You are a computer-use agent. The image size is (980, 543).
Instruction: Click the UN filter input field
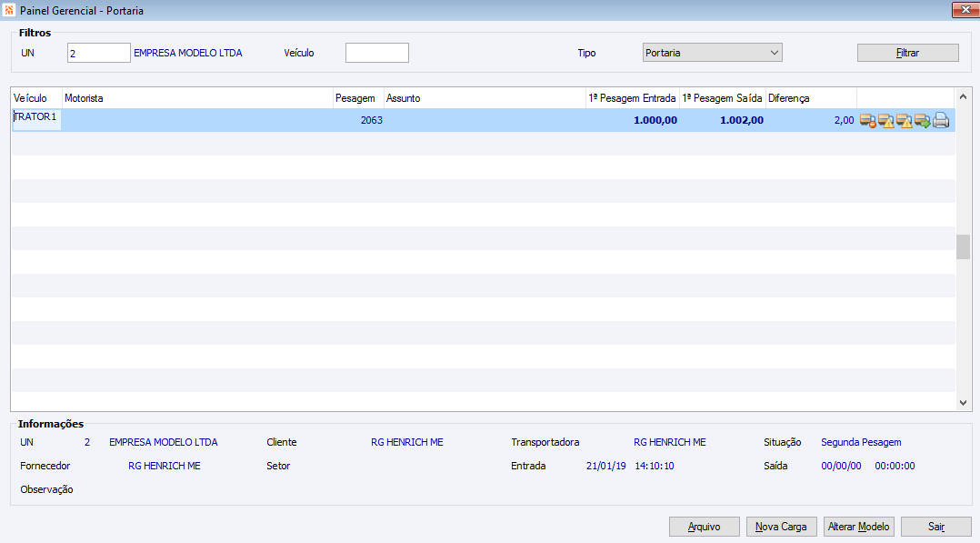click(x=99, y=53)
